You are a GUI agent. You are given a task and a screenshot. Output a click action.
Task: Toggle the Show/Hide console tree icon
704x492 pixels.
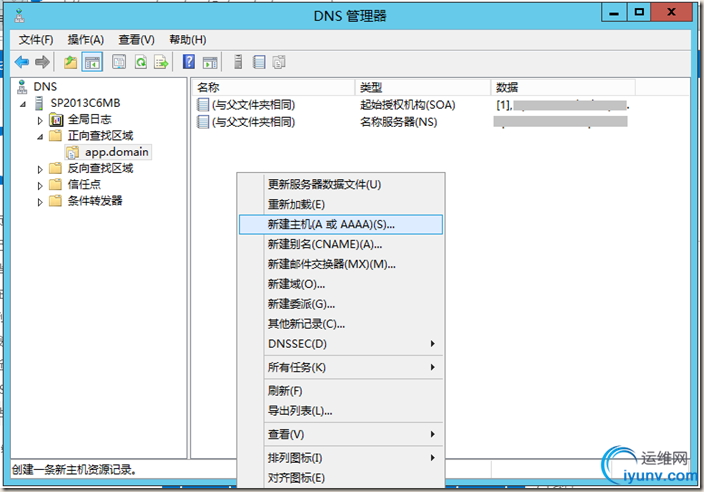[x=92, y=62]
